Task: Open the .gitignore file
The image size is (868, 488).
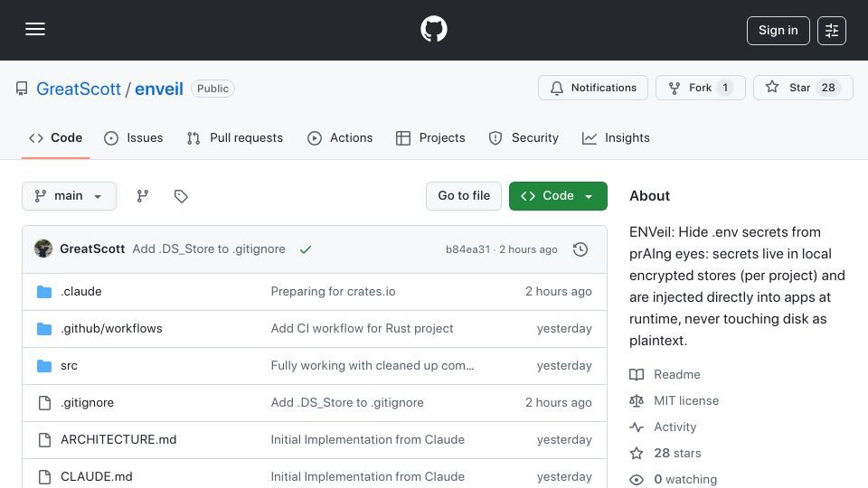Action: (88, 403)
